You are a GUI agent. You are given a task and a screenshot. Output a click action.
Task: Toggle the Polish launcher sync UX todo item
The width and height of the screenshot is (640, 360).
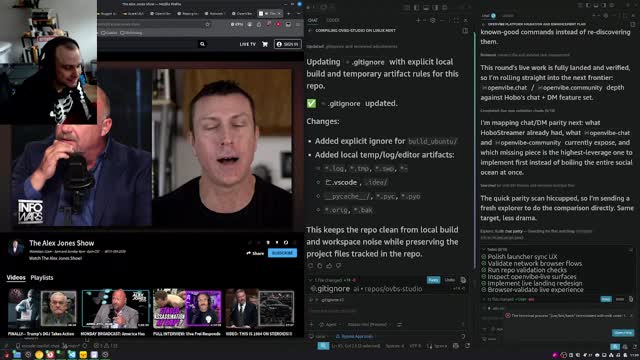(x=484, y=257)
